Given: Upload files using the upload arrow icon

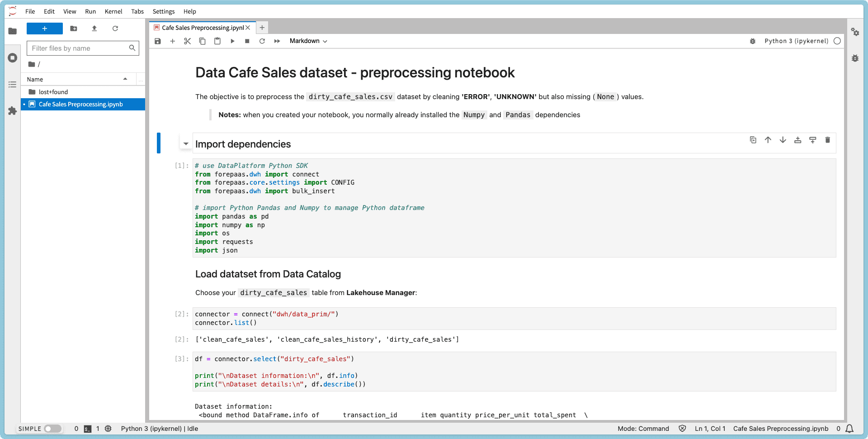Looking at the screenshot, I should tap(94, 29).
